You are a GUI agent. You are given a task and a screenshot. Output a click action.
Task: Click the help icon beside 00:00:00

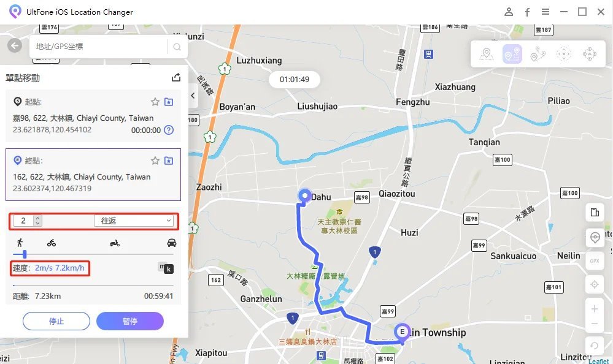pyautogui.click(x=169, y=130)
